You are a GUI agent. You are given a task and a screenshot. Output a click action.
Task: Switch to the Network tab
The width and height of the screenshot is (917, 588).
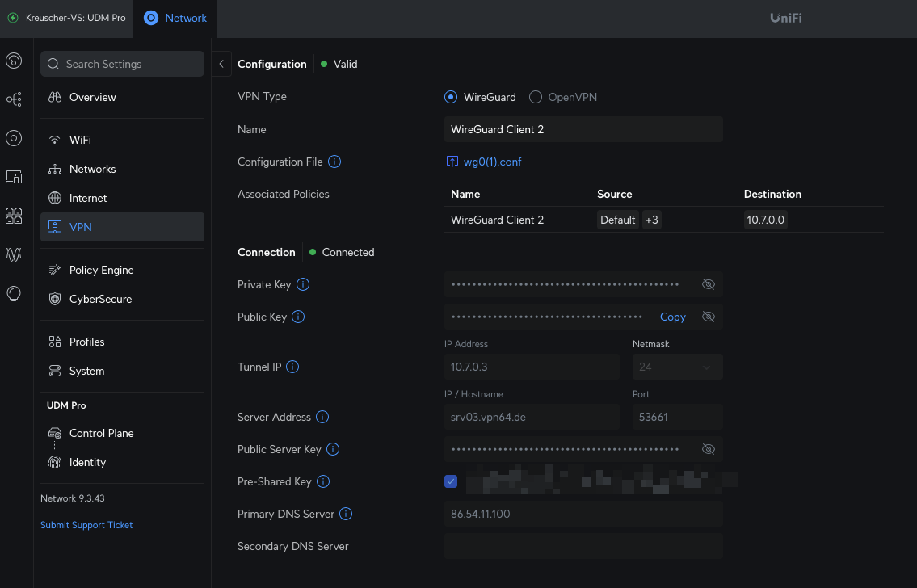[175, 18]
